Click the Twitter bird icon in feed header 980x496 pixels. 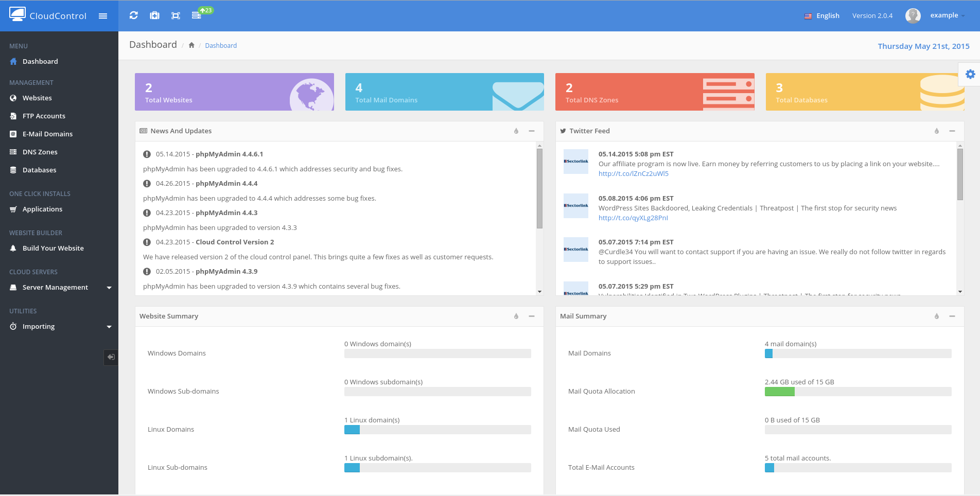pyautogui.click(x=563, y=131)
